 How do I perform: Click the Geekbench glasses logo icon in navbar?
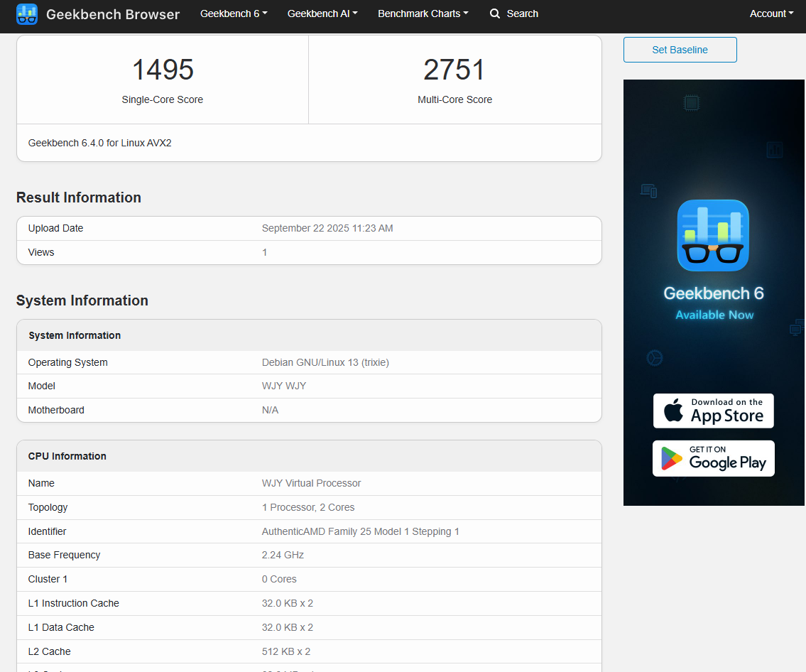pyautogui.click(x=27, y=14)
